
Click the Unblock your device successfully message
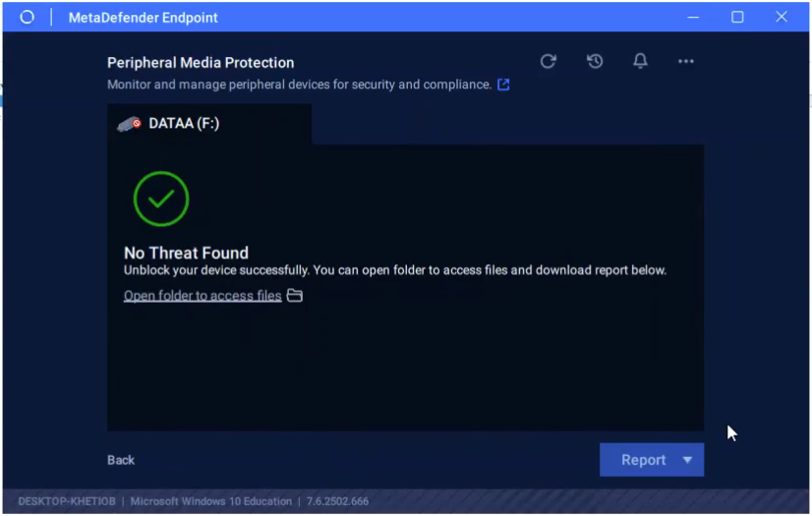click(x=395, y=270)
